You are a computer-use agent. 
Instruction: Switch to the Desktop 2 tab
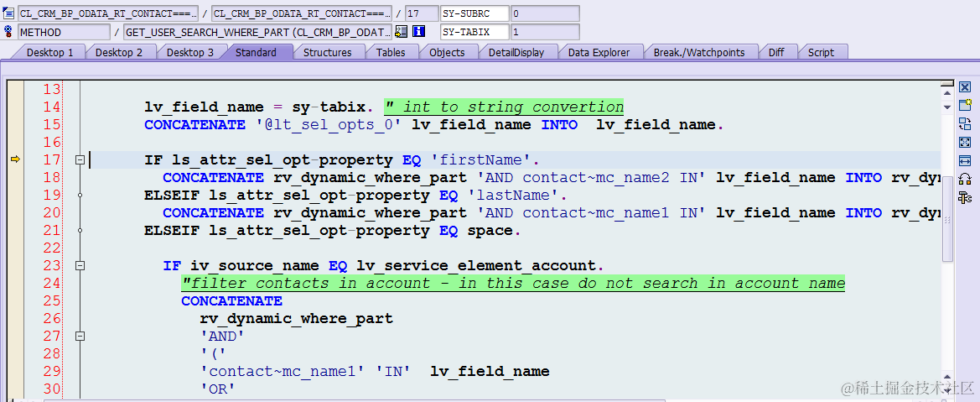[119, 53]
